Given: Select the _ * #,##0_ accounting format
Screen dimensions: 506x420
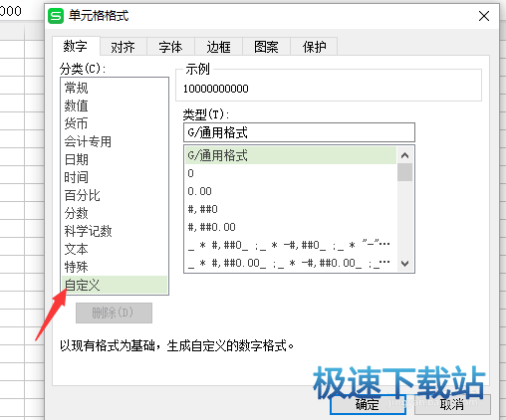Looking at the screenshot, I should (x=291, y=246).
